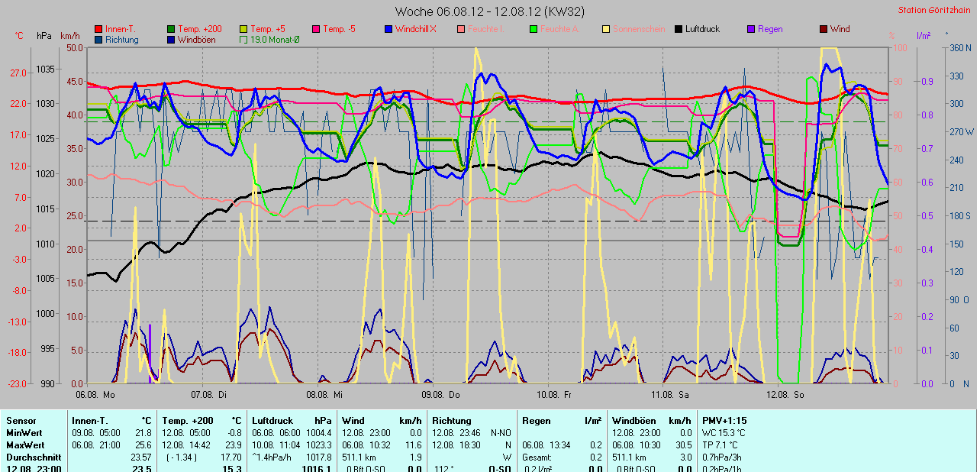
Task: Click the 'Luftdruck' table column header
Action: click(271, 421)
